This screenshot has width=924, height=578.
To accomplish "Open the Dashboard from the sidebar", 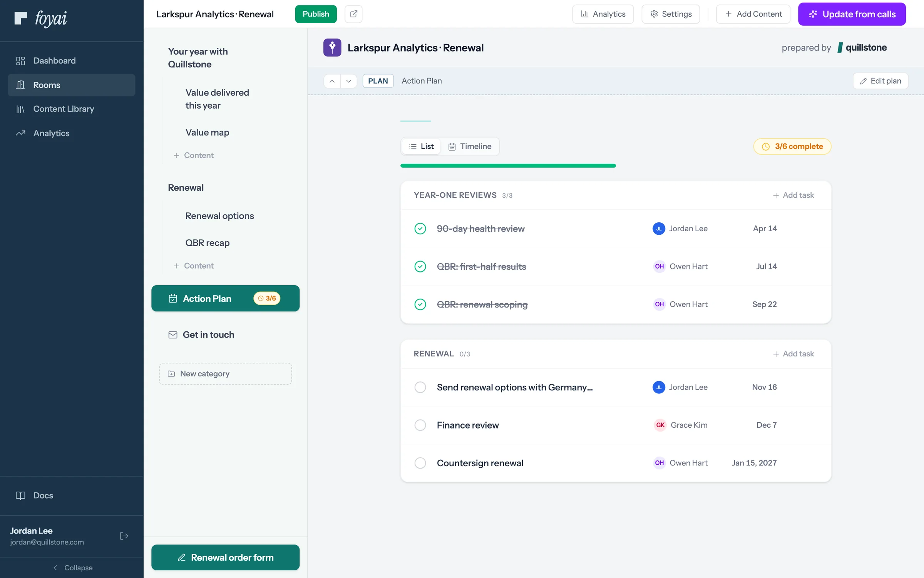I will [x=72, y=60].
